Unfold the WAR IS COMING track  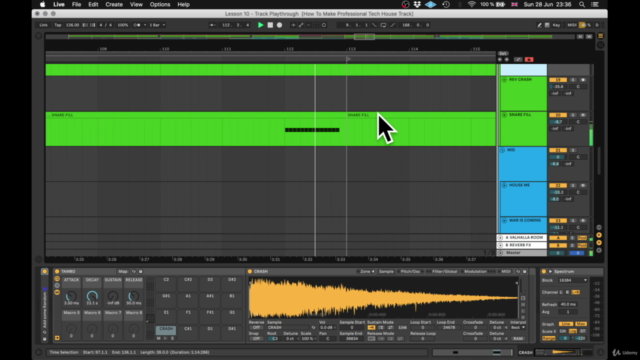point(504,220)
